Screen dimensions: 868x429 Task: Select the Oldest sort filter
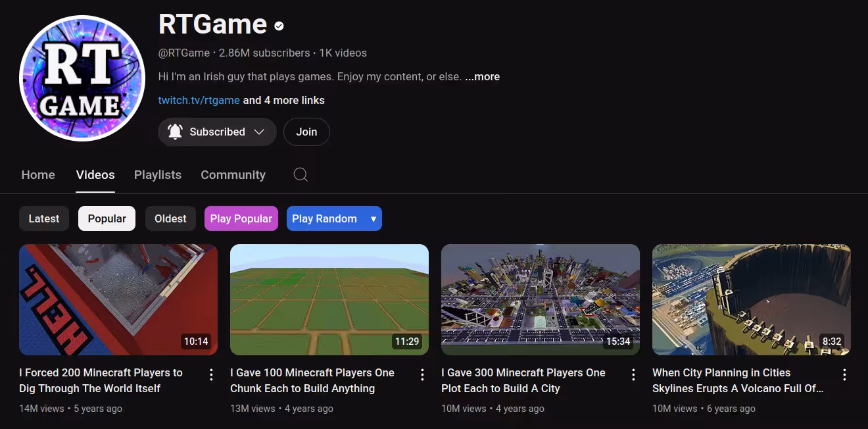tap(170, 218)
